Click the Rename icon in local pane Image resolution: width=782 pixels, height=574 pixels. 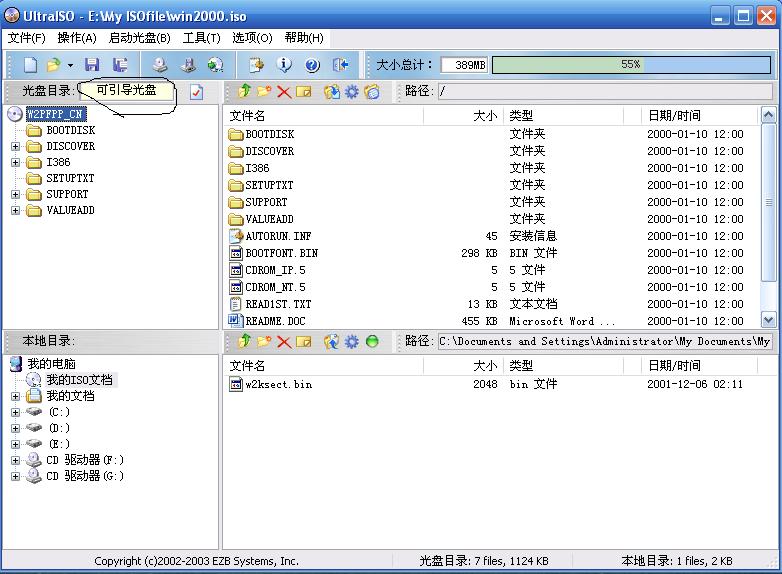pyautogui.click(x=303, y=342)
